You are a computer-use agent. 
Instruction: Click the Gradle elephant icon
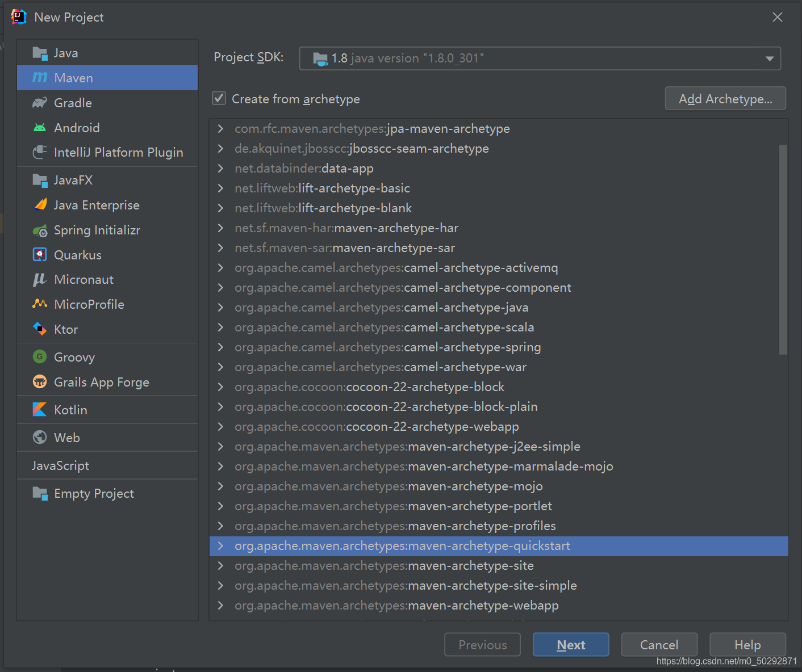tap(40, 103)
